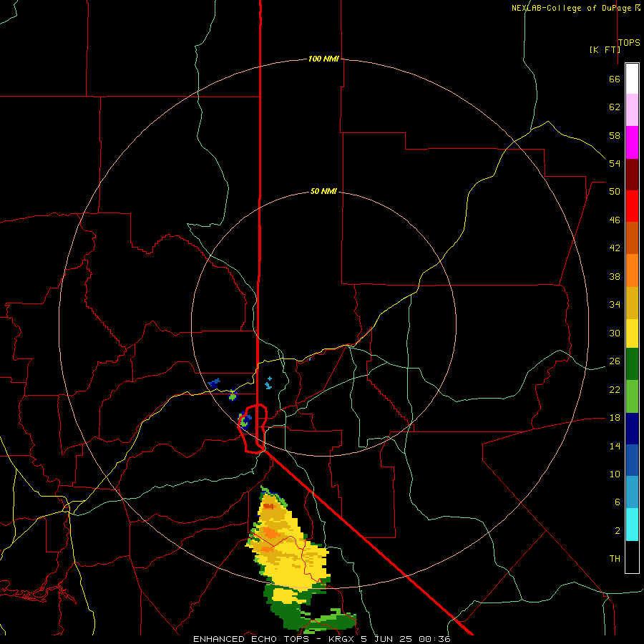The width and height of the screenshot is (644, 644).
Task: Click the black TH swatch in the legend
Action: click(632, 557)
